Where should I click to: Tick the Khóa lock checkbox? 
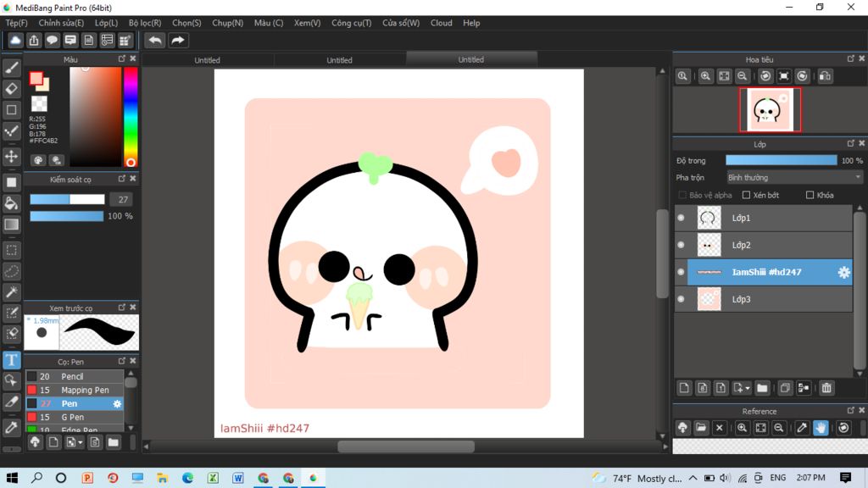[810, 196]
